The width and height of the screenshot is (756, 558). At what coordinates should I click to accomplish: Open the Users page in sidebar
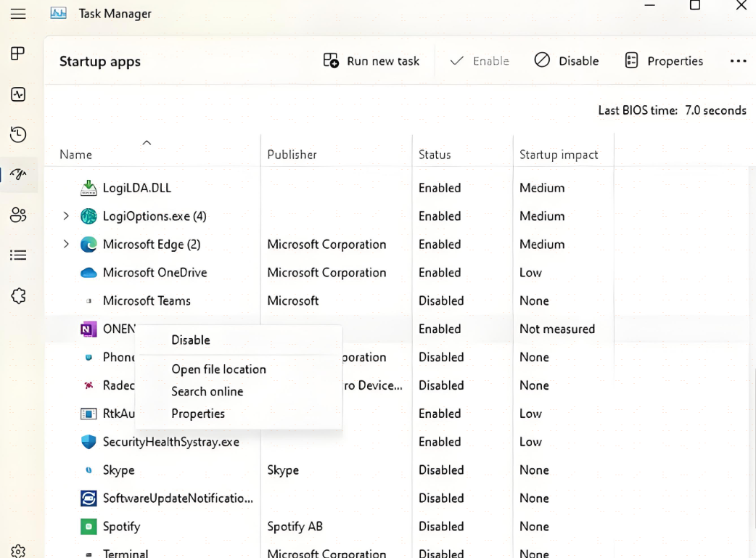pos(18,215)
